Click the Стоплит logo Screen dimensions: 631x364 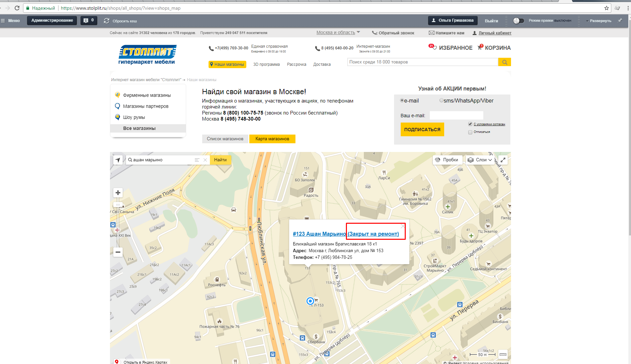[x=147, y=54]
